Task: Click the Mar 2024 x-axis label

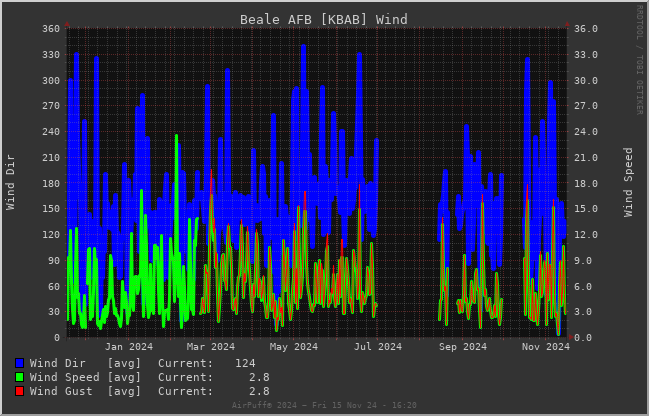Action: pyautogui.click(x=211, y=347)
